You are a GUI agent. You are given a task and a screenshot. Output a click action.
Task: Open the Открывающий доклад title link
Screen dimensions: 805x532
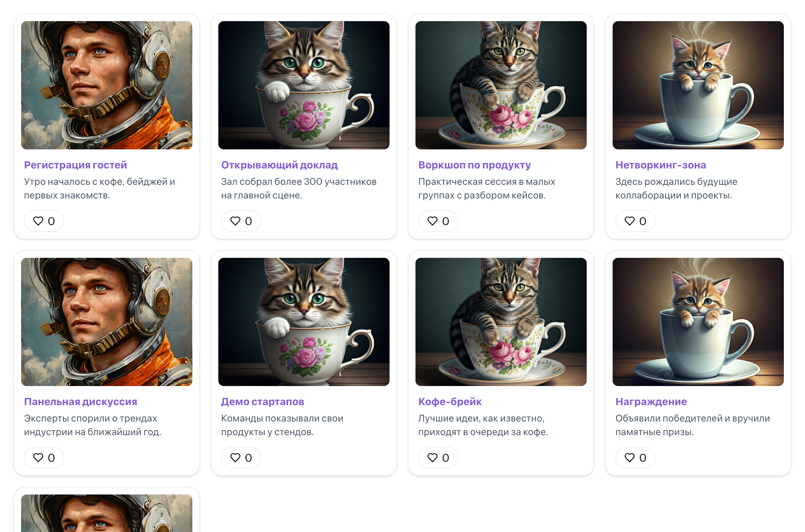pyautogui.click(x=279, y=165)
